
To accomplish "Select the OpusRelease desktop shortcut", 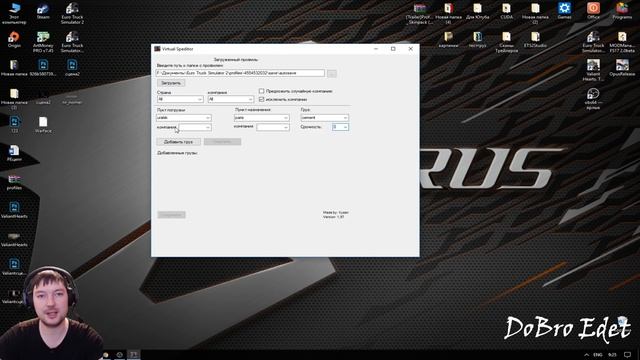I will (622, 68).
